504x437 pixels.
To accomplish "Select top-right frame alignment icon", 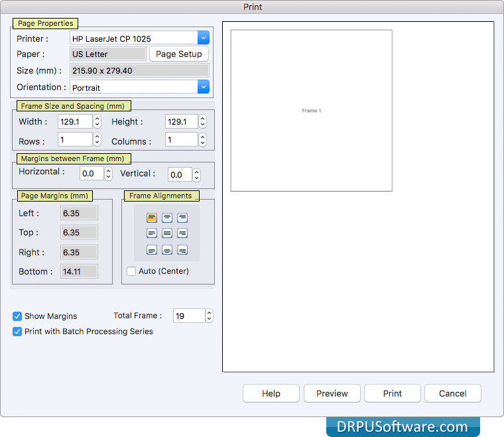I will coord(182,218).
